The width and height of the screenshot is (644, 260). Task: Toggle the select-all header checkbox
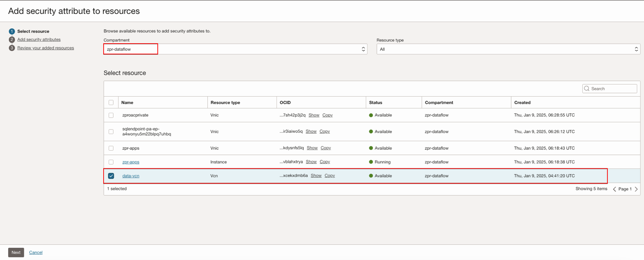111,103
